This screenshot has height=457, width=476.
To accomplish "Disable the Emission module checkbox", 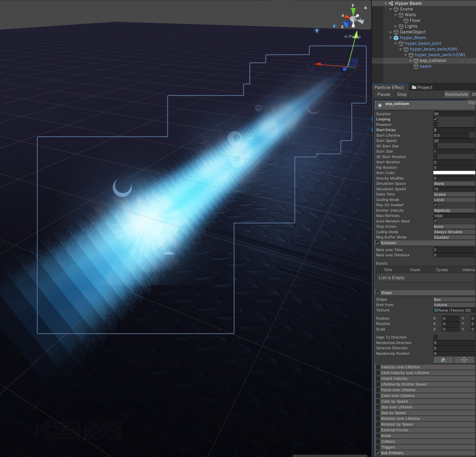I will click(378, 243).
